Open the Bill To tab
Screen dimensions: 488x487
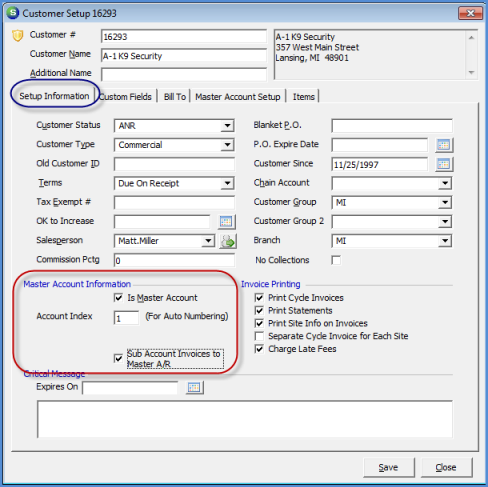175,97
